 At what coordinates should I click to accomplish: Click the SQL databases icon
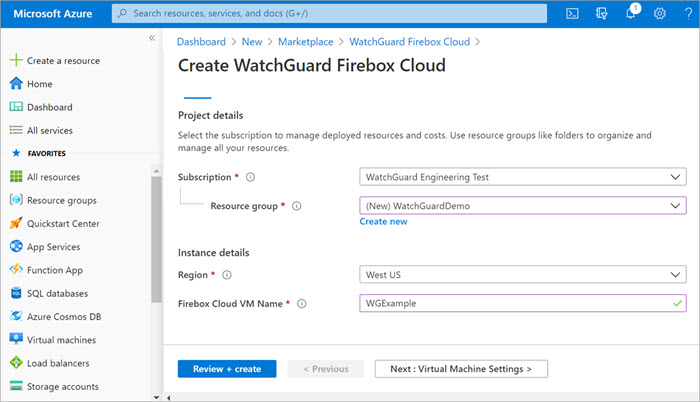[x=16, y=293]
